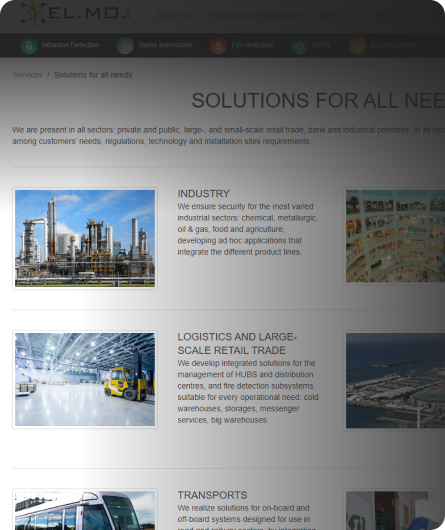Open the tram transport thumbnail
The height and width of the screenshot is (530, 445).
click(85, 509)
